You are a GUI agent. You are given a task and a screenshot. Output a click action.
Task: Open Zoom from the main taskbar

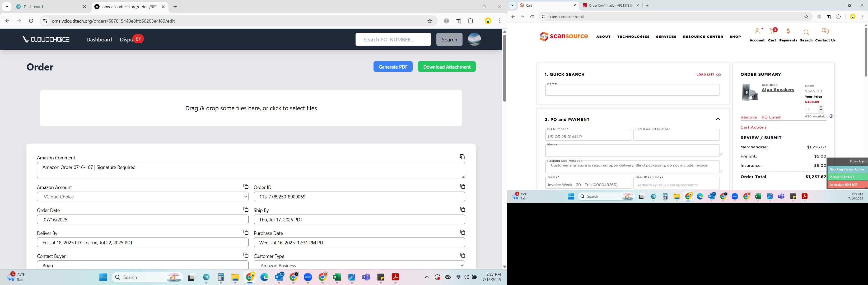point(308,277)
